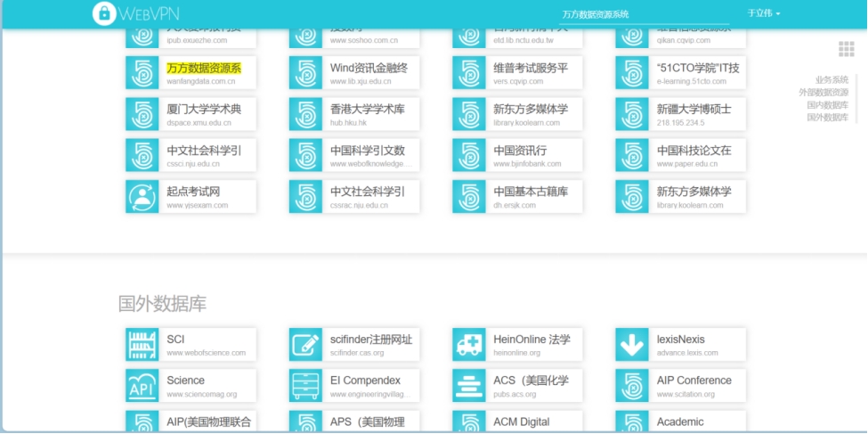Viewport: 868px width, 434px height.
Task: Click EI Compendex cabinet icon
Action: pyautogui.click(x=305, y=386)
